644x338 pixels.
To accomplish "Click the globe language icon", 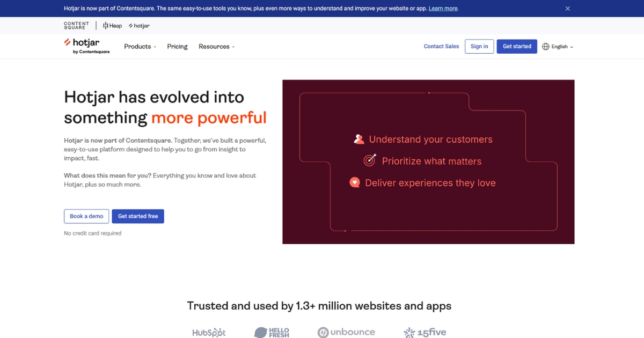I will 546,47.
